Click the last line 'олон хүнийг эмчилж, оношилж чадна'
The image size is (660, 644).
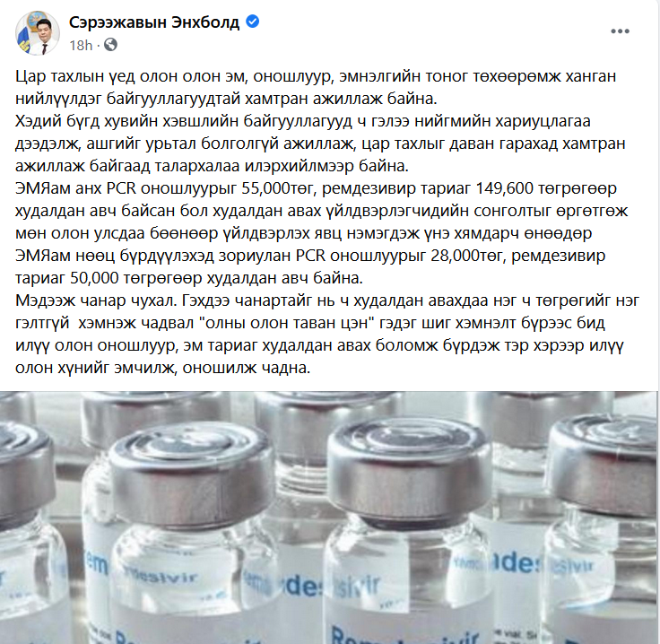click(163, 368)
